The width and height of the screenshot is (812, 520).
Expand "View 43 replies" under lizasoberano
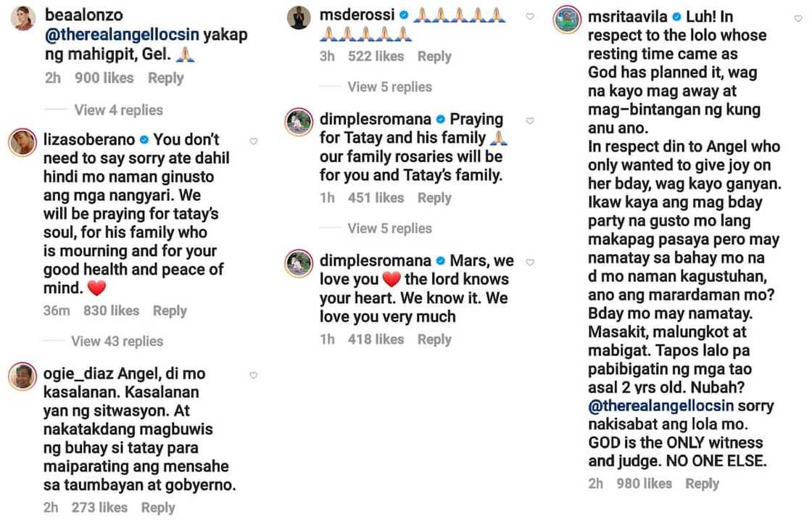click(x=117, y=341)
